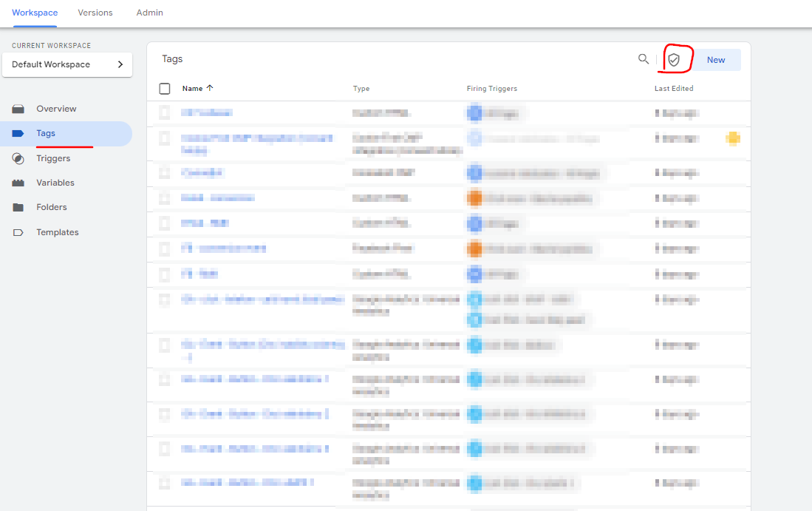The image size is (812, 511).
Task: Click the yellow badge beside the tag row
Action: pos(733,138)
